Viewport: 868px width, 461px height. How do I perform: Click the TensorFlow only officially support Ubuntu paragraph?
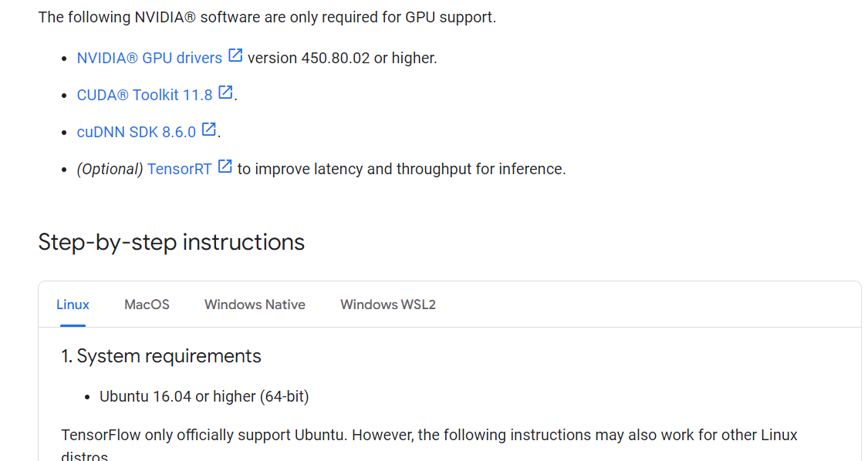[x=429, y=435]
